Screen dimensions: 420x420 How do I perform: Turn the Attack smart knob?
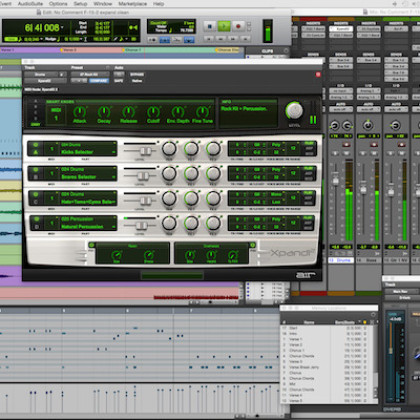[79, 112]
